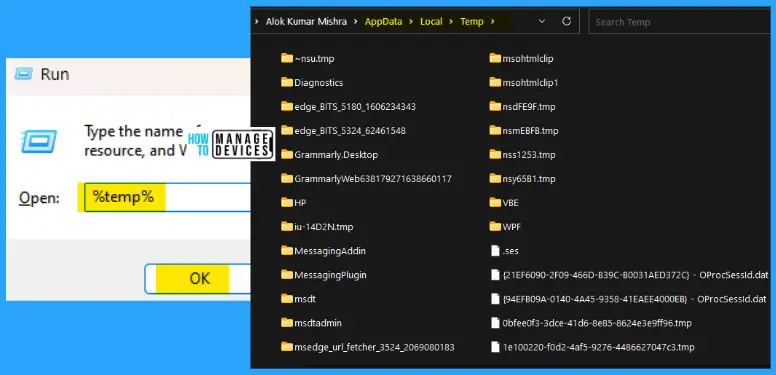Screen dimensions: 776x375
Task: Select the text label "Grammarly.Desktop"
Action: click(336, 154)
